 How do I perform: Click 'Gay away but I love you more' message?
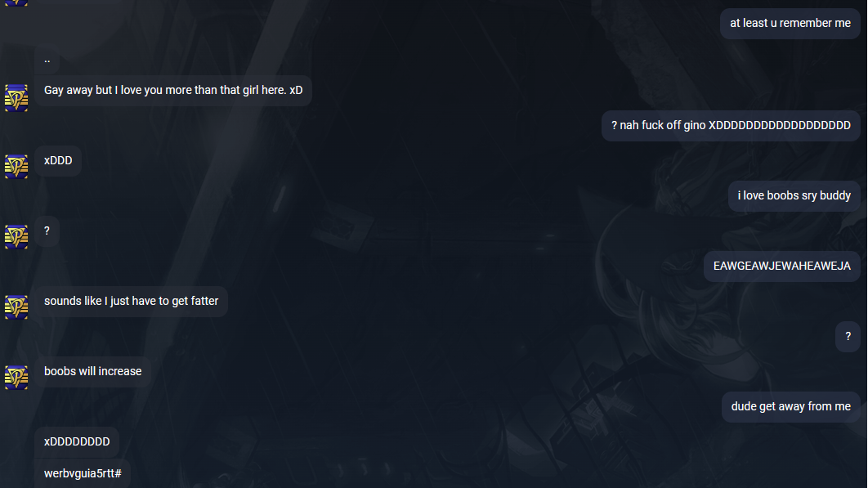(173, 90)
